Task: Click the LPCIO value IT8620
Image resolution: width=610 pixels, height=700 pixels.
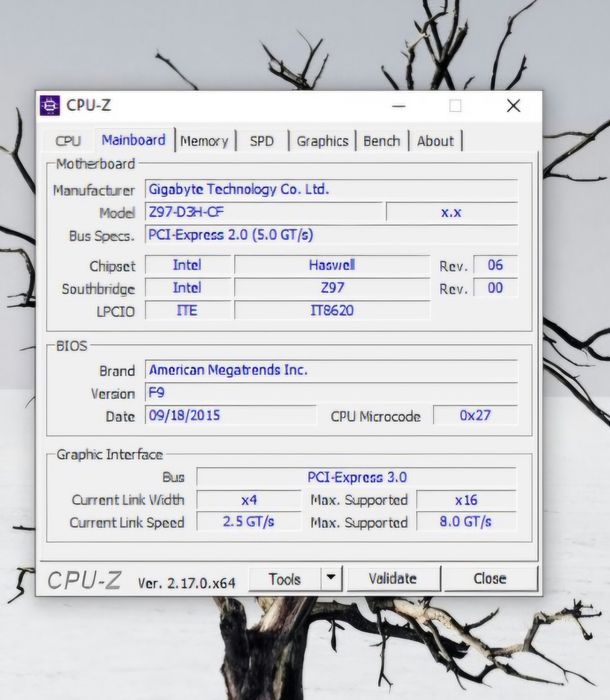Action: click(x=332, y=311)
